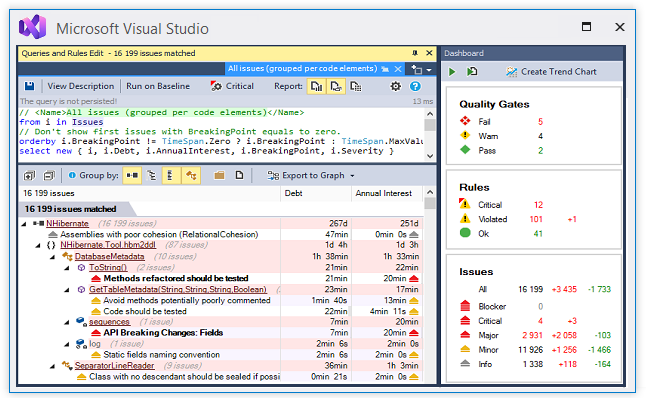Click the Quality Gates Fail icon
The width and height of the screenshot is (646, 398).
click(465, 121)
